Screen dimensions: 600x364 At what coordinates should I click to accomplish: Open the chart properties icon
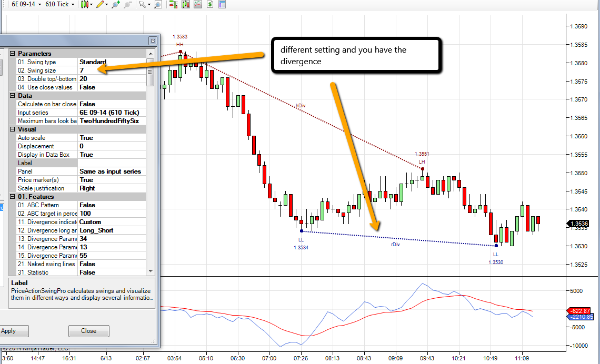point(222,4)
